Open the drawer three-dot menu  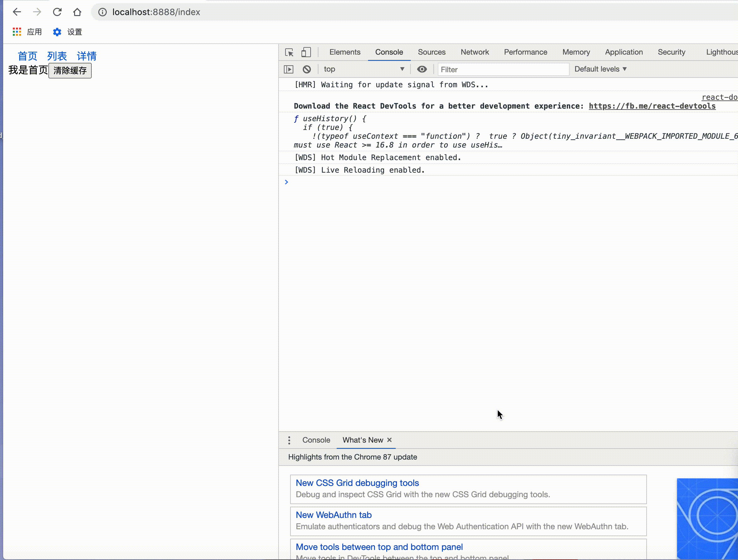point(289,440)
